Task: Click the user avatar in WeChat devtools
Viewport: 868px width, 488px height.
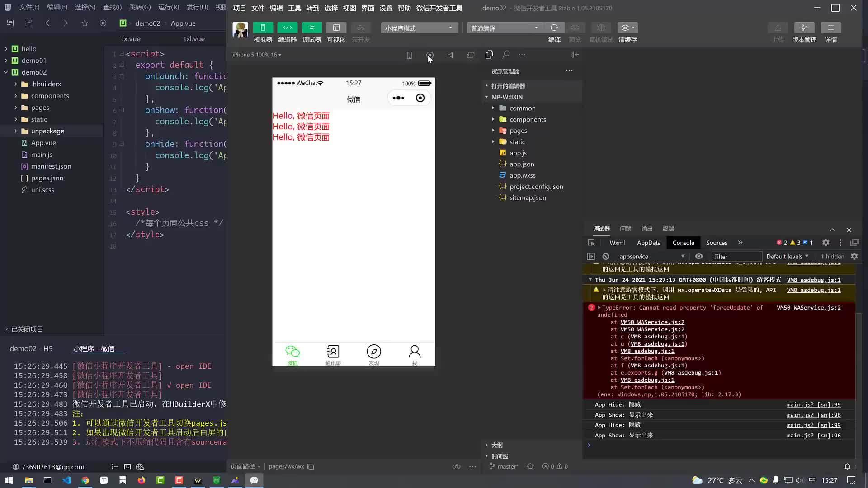Action: [240, 30]
